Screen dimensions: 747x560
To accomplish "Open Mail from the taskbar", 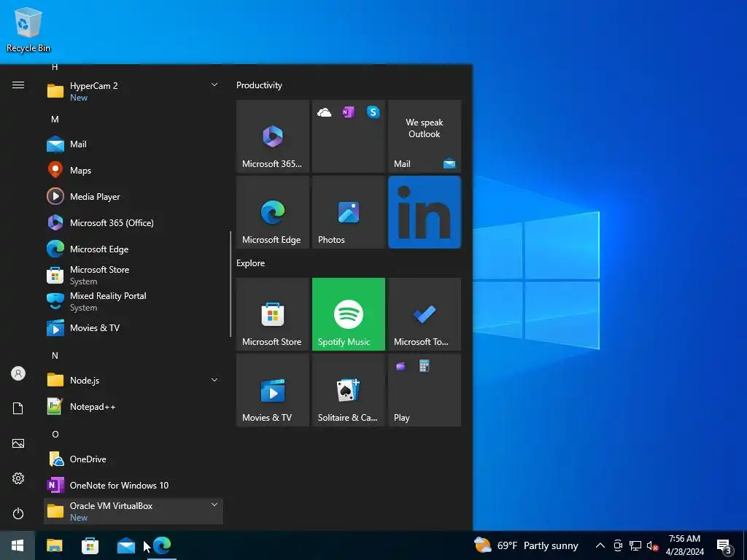I will click(x=125, y=545).
